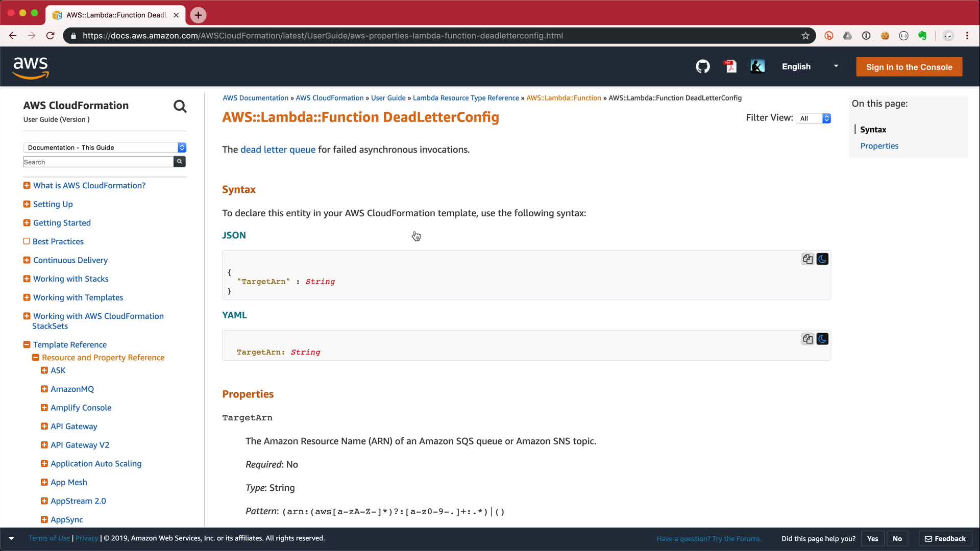Open the GitHub icon in the header
980x551 pixels.
[x=703, y=67]
